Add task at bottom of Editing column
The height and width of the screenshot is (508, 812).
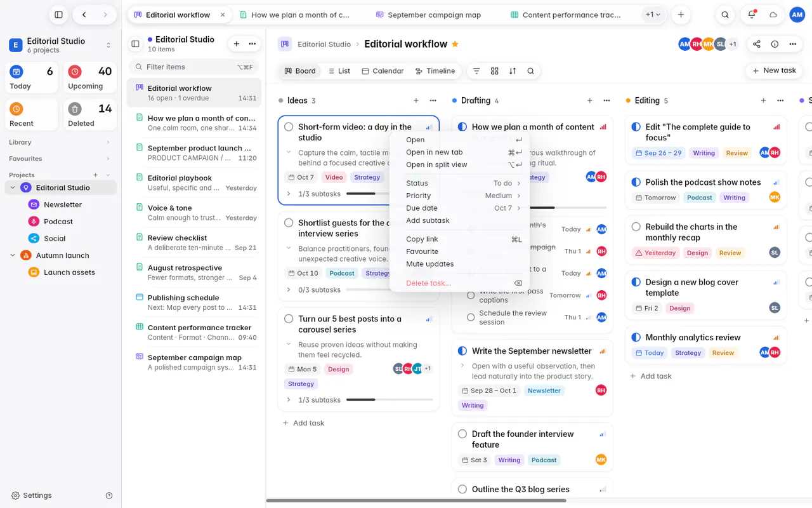[x=651, y=376]
